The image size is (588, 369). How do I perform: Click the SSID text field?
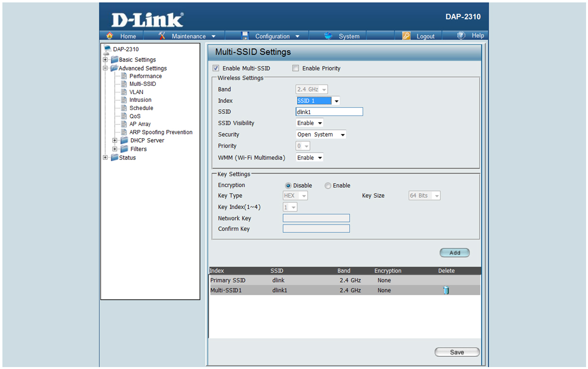tap(329, 112)
